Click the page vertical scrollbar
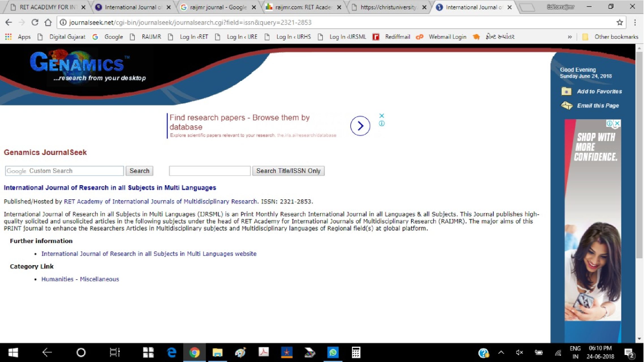The image size is (644, 362). [639, 154]
